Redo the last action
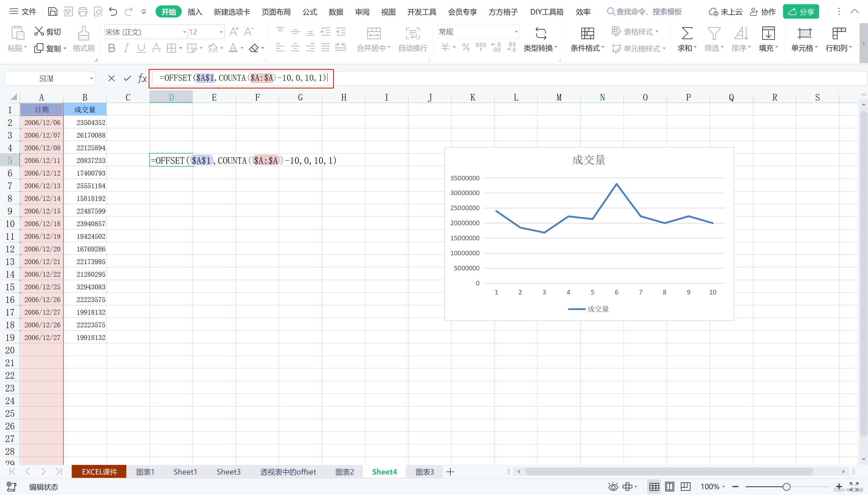 click(x=128, y=12)
